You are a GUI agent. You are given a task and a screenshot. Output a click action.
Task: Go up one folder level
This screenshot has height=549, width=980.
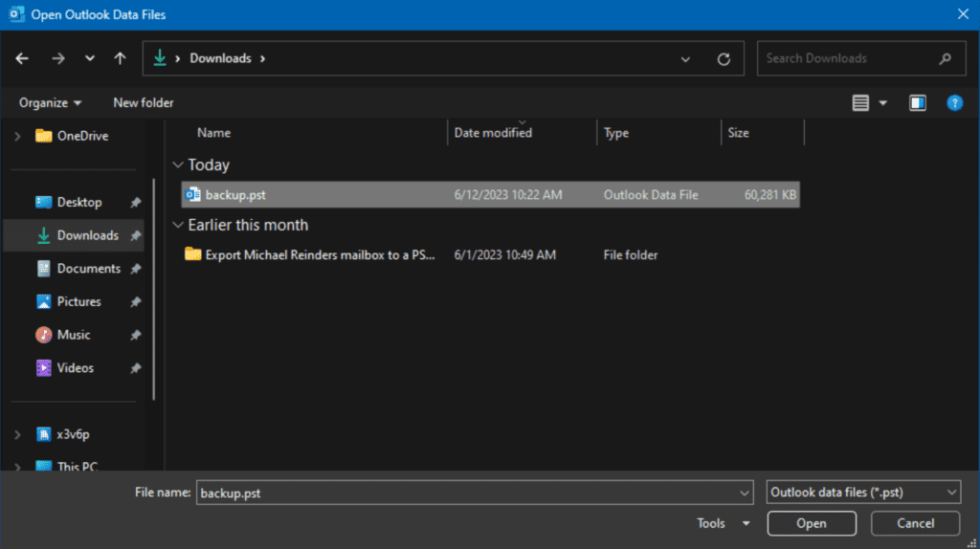point(120,58)
